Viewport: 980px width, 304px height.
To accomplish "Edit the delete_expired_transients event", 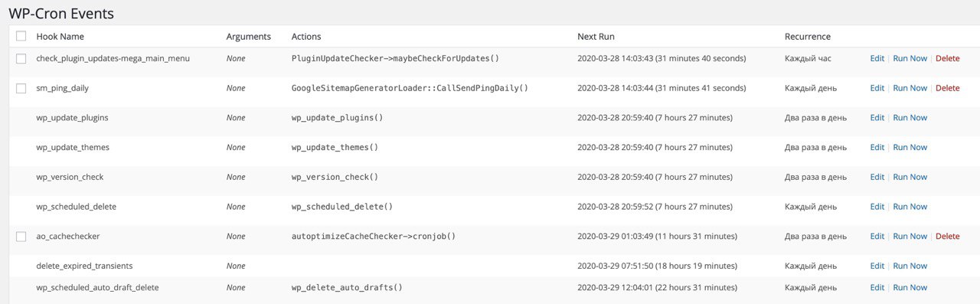I will (877, 266).
